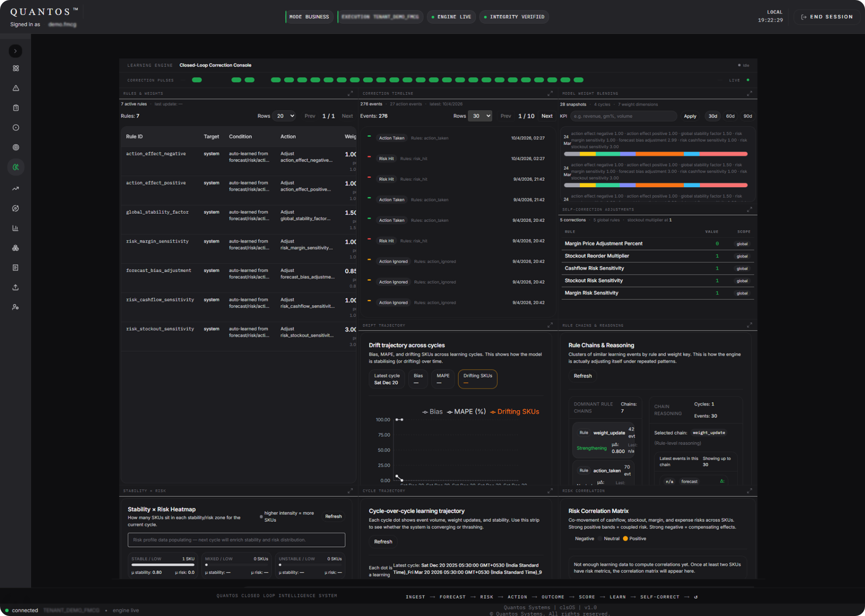Click the first Action Taken timeline event
Screen dimensions: 865x616
pos(457,138)
